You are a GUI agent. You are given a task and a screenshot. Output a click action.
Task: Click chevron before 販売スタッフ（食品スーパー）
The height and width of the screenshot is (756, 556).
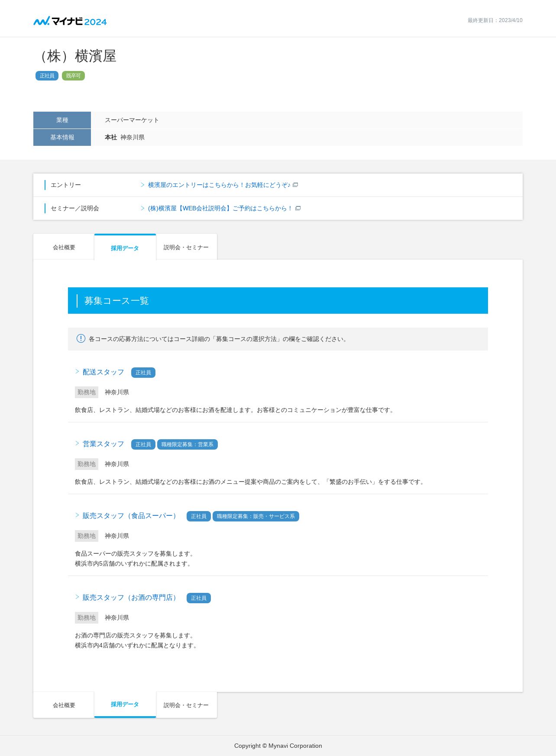(77, 515)
